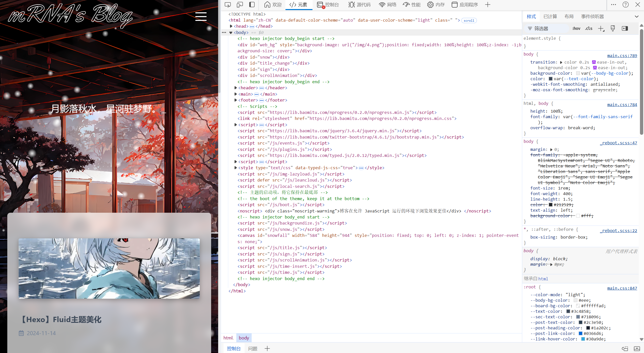Open main.css:789 source link
Viewport: 644px width, 353px height.
click(622, 56)
